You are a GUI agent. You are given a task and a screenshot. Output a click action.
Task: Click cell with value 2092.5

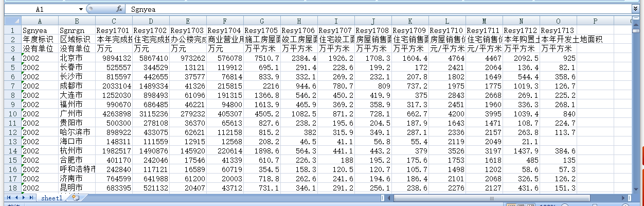pos(521,58)
